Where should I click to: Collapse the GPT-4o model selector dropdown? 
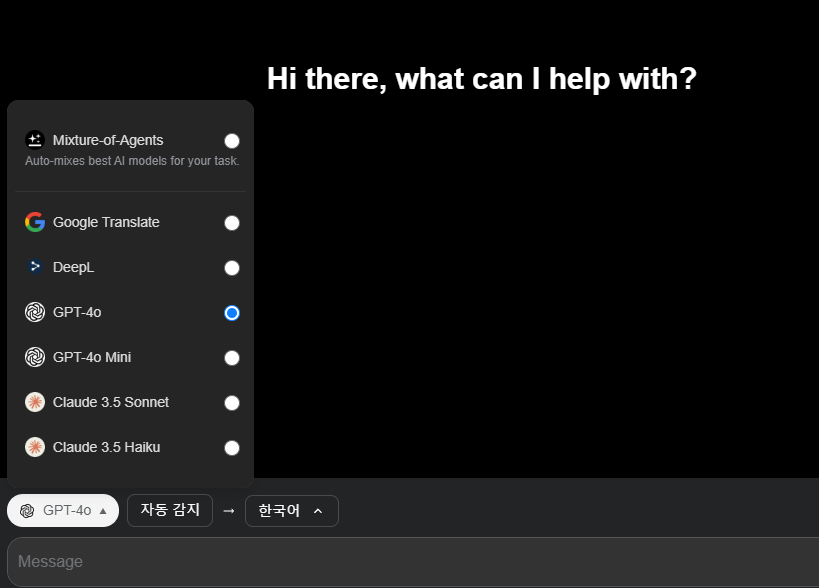(63, 510)
